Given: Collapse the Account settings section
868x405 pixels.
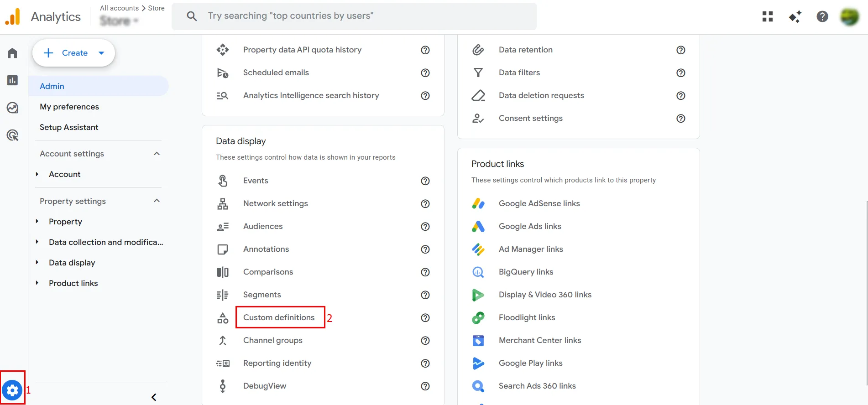Looking at the screenshot, I should point(157,154).
